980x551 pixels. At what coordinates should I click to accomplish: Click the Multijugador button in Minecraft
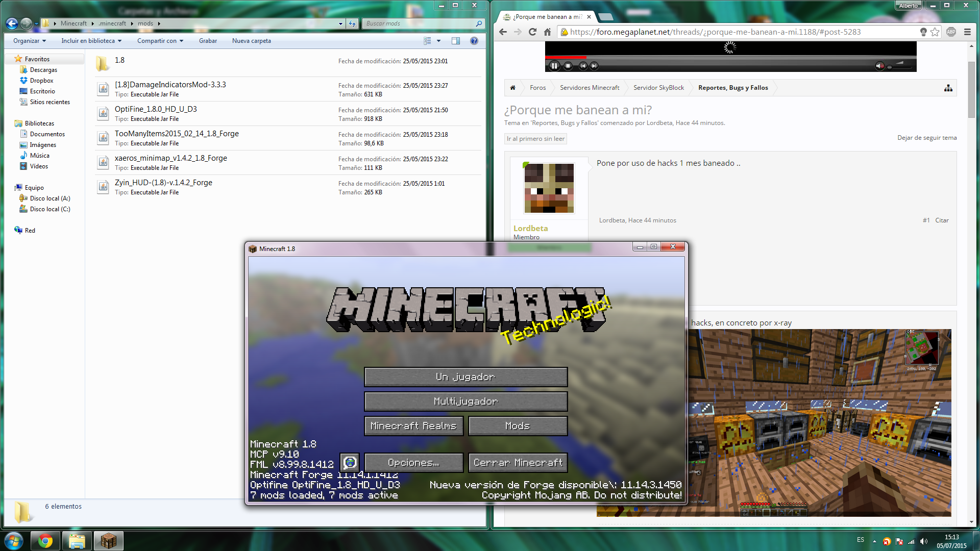coord(465,402)
